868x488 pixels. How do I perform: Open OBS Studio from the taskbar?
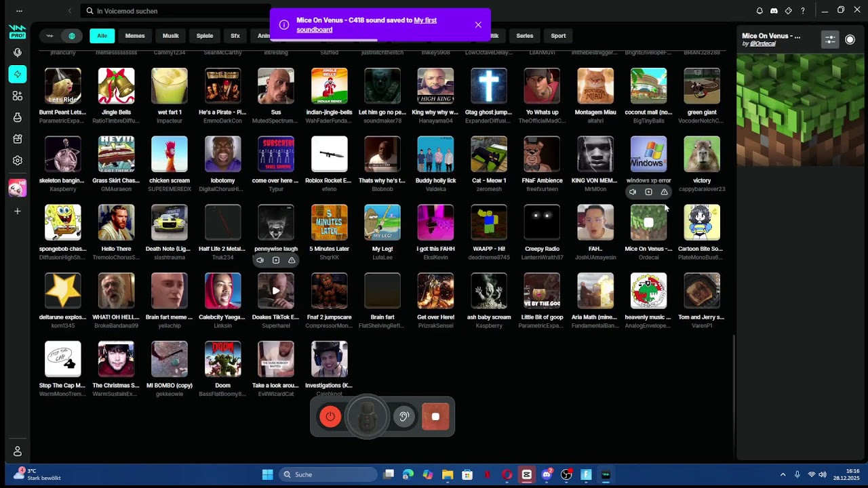pyautogui.click(x=566, y=474)
